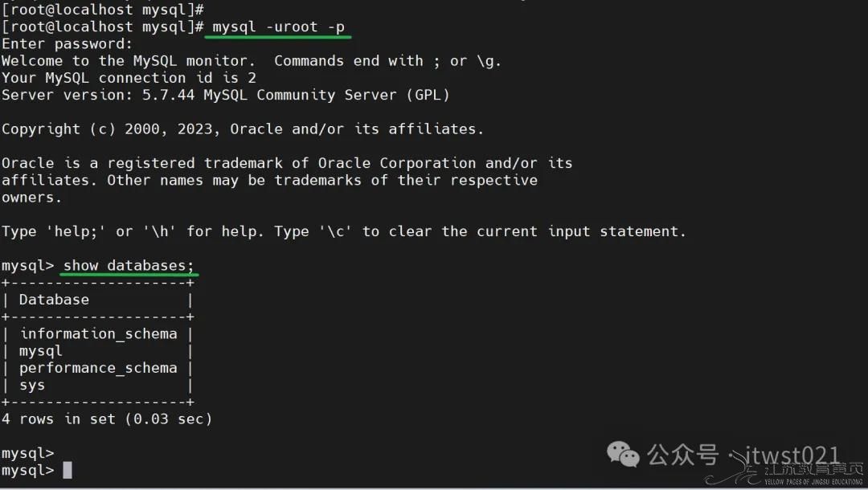Click the WeChat logo icon in the watermark
868x490 pixels.
coord(623,455)
